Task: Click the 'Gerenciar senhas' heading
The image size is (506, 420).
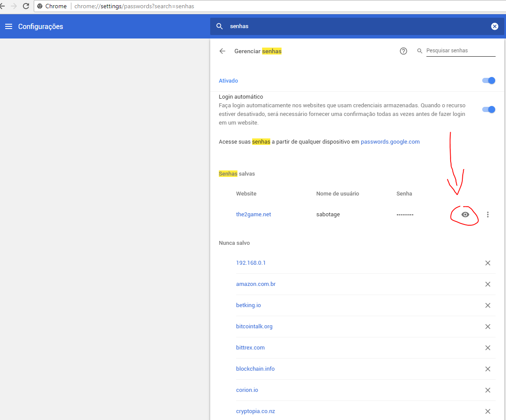Action: [x=258, y=51]
